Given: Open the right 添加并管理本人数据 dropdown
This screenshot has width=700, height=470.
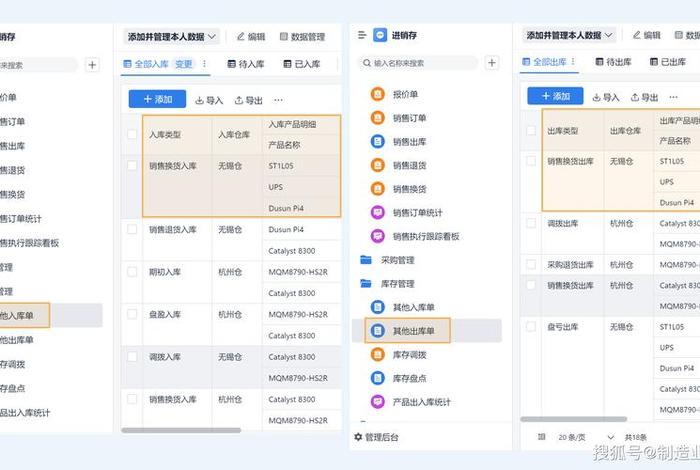Looking at the screenshot, I should tap(569, 35).
